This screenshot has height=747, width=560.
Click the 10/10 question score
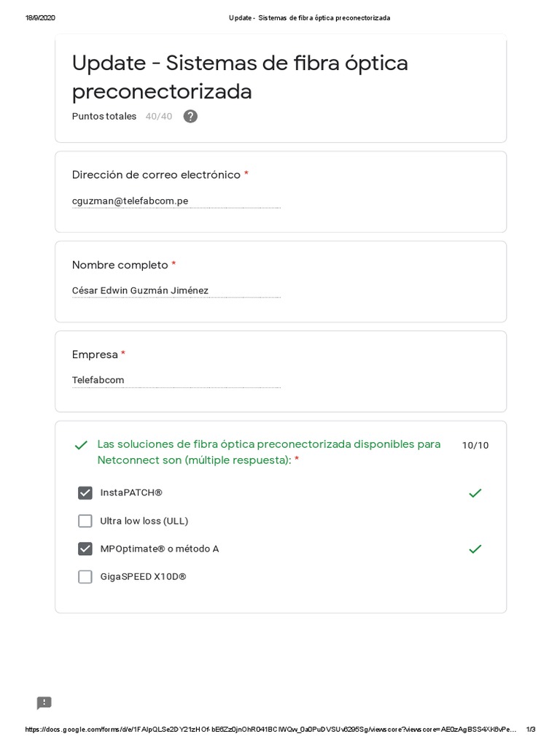coord(475,446)
